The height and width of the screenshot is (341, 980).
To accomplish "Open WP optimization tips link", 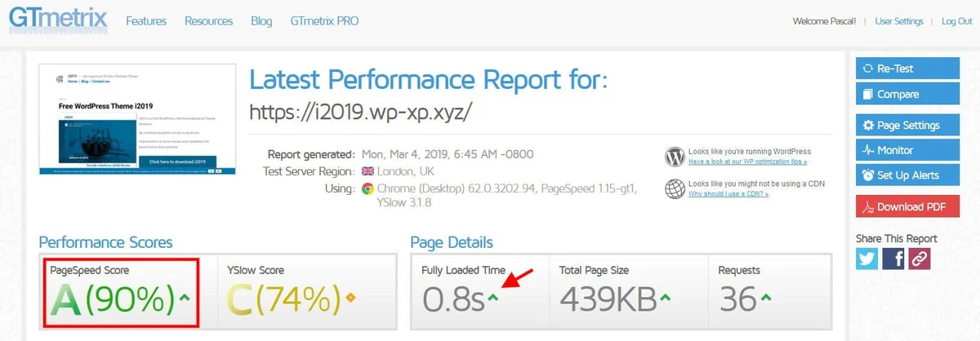I will pyautogui.click(x=747, y=162).
